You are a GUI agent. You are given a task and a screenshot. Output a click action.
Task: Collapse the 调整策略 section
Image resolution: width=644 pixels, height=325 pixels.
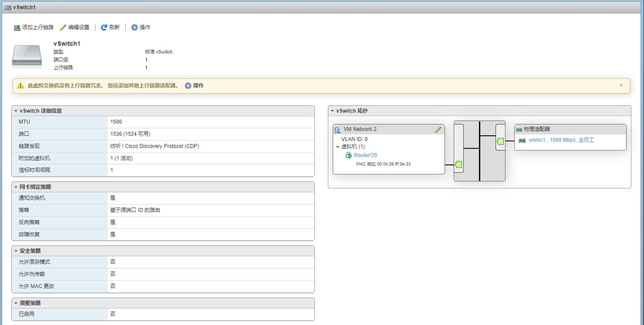coord(16,303)
